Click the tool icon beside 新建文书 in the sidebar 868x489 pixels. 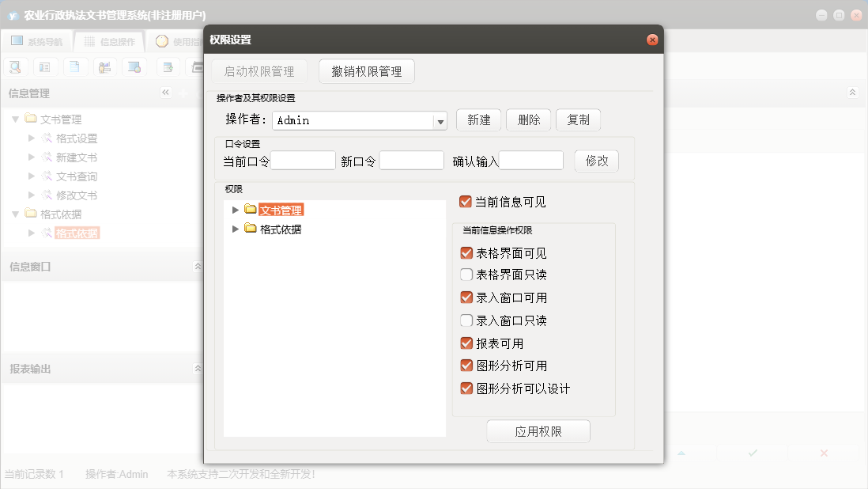pos(47,157)
